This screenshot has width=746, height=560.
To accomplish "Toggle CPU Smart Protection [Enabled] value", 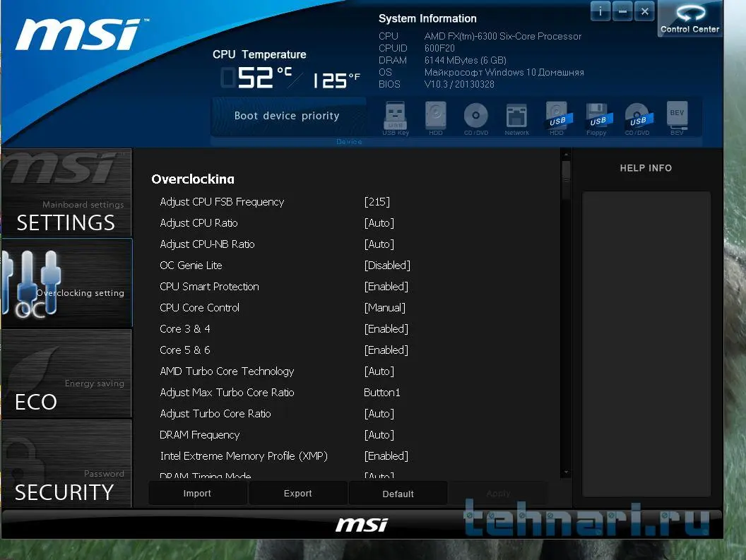I will tap(386, 287).
